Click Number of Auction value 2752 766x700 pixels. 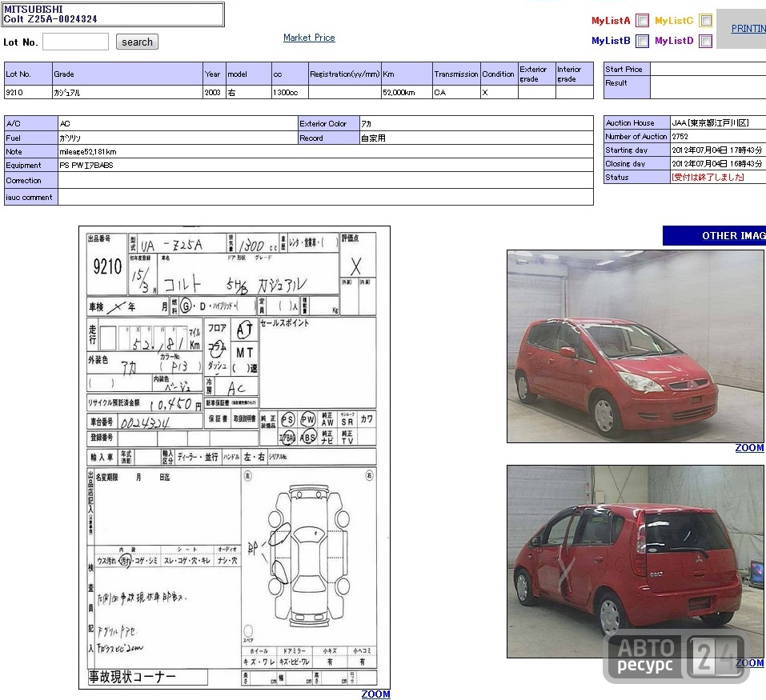click(x=680, y=137)
